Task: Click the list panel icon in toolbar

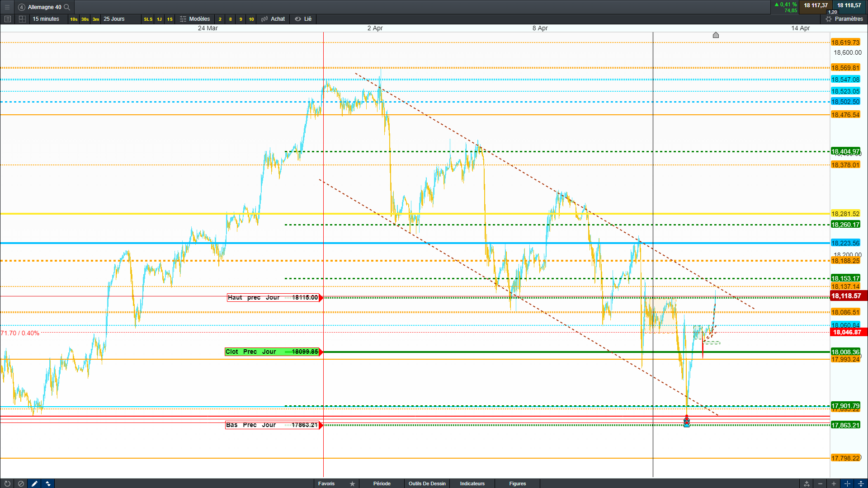Action: tap(7, 19)
